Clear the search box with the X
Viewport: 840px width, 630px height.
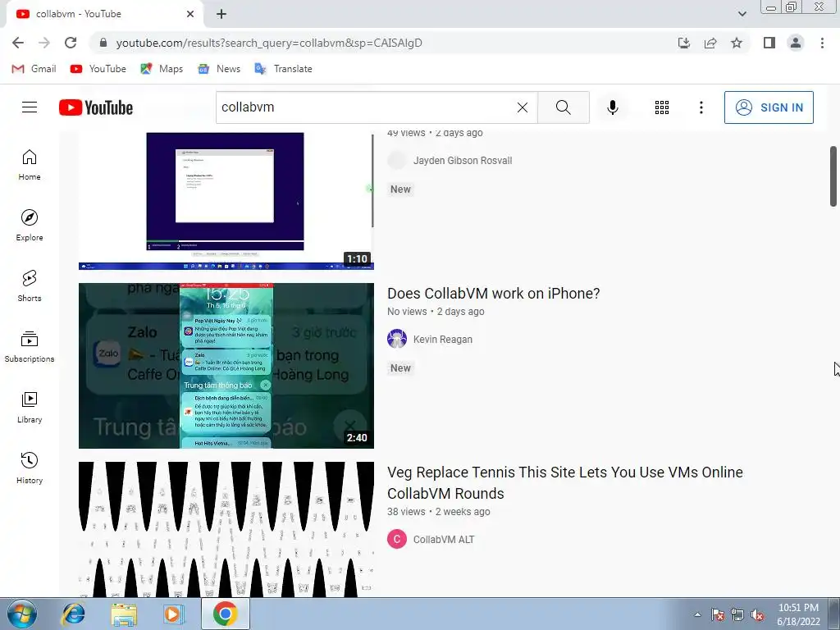click(x=523, y=107)
